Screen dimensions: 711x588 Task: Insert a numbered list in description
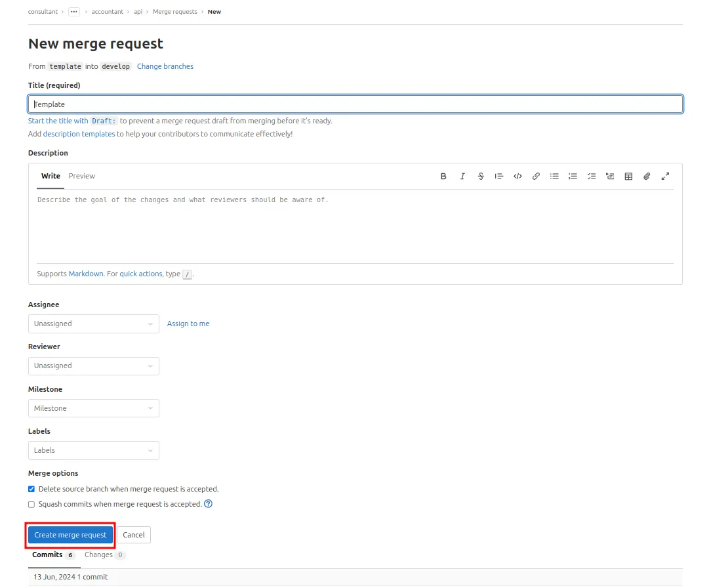(573, 177)
